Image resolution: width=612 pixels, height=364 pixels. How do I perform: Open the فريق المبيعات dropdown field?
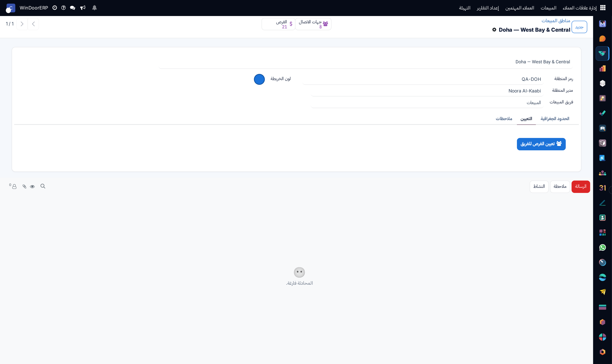427,102
